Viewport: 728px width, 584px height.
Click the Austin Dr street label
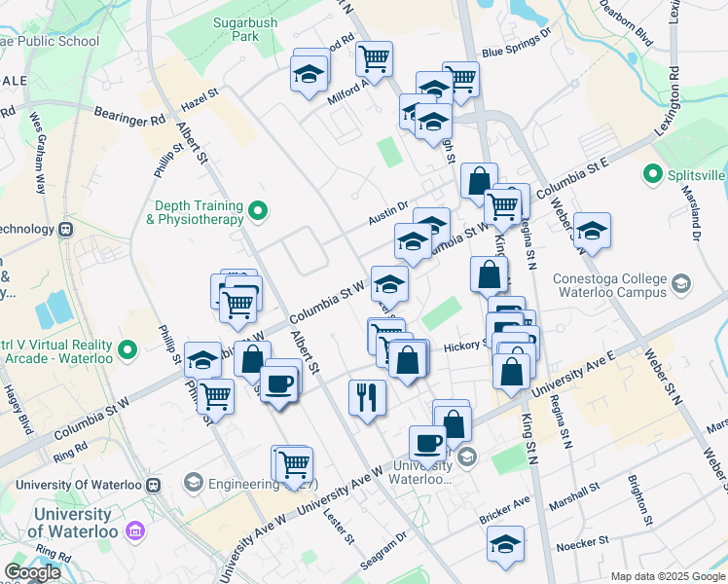(x=388, y=213)
